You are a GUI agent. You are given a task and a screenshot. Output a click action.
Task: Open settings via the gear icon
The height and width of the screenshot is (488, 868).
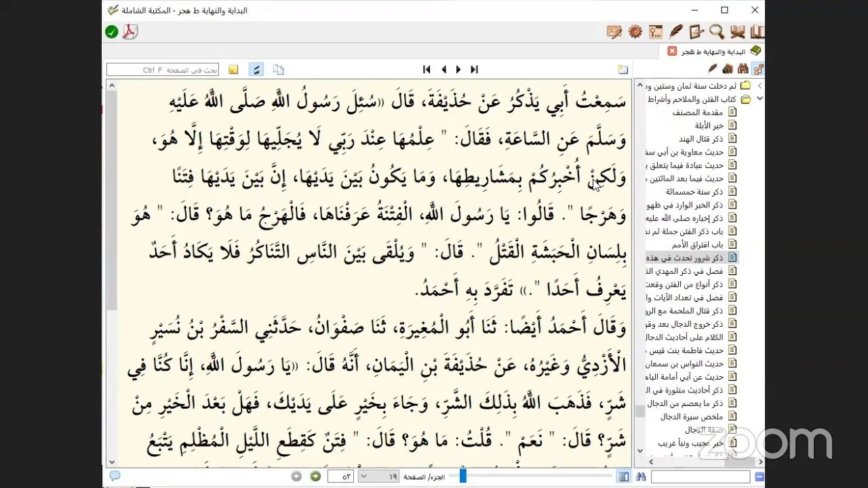(x=635, y=31)
